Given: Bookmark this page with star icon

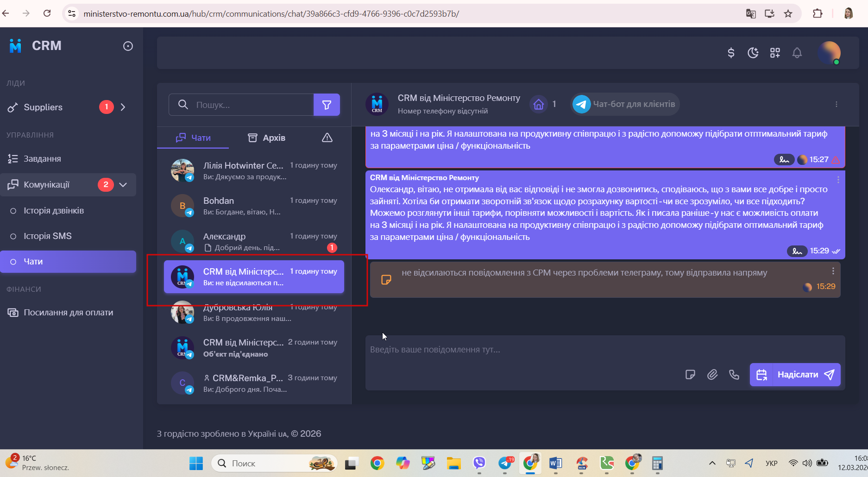Looking at the screenshot, I should point(788,13).
